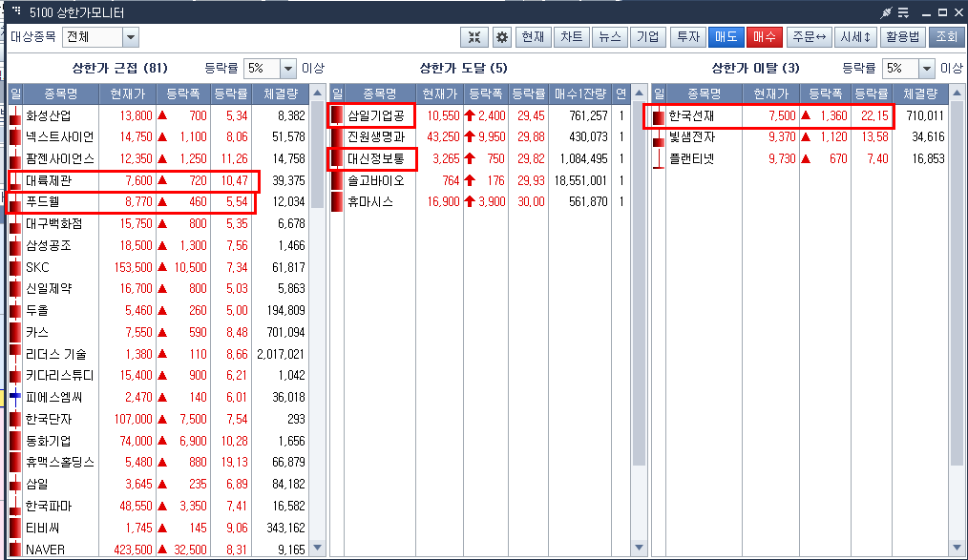Screen dimensions: 968x560
Task: Select the 리더스 기술 row
Action: pos(158,354)
